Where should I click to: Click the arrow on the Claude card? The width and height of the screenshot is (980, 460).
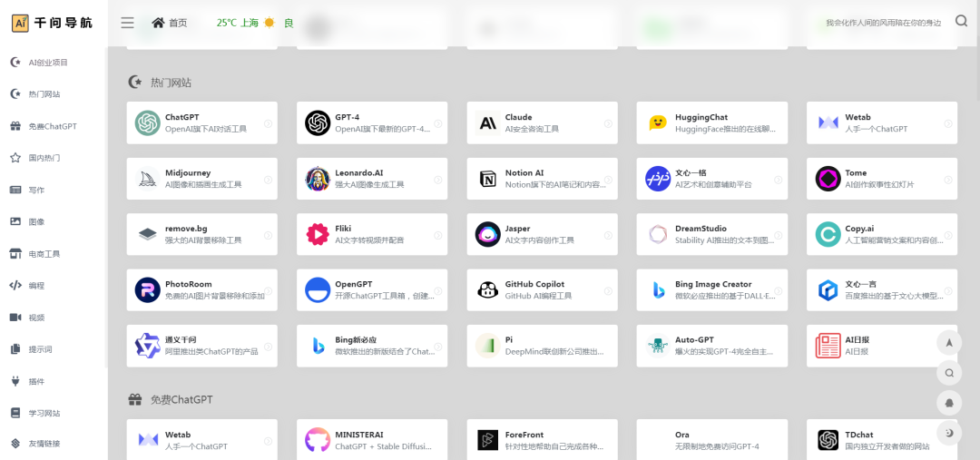pos(607,123)
